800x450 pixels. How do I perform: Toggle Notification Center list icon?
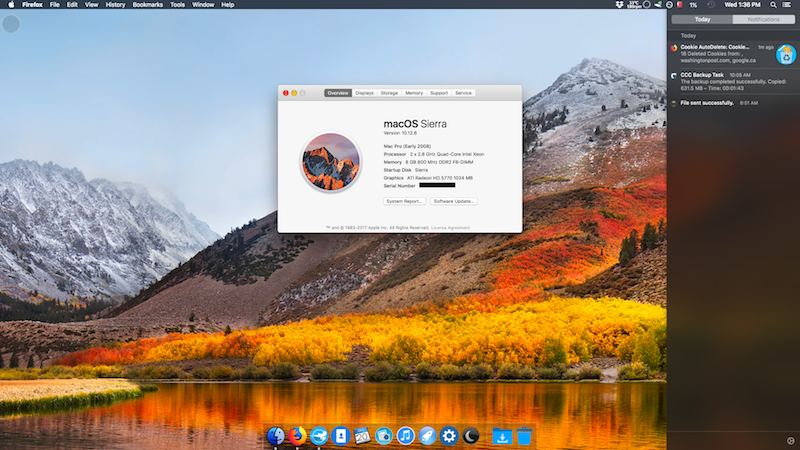(787, 5)
